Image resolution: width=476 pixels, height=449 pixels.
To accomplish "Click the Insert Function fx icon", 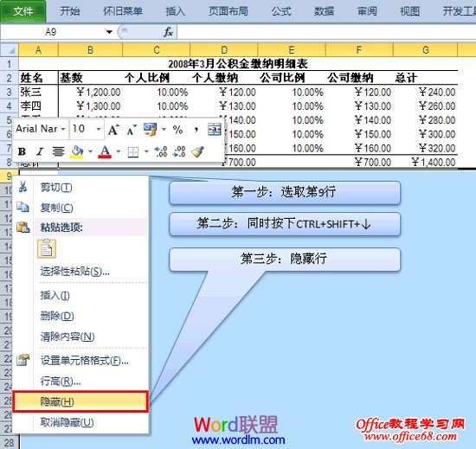I will (168, 31).
